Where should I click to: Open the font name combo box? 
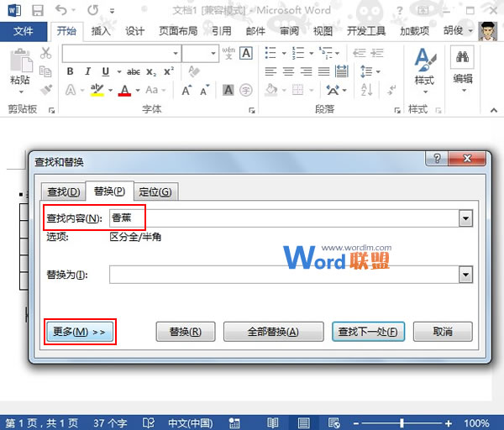click(122, 54)
